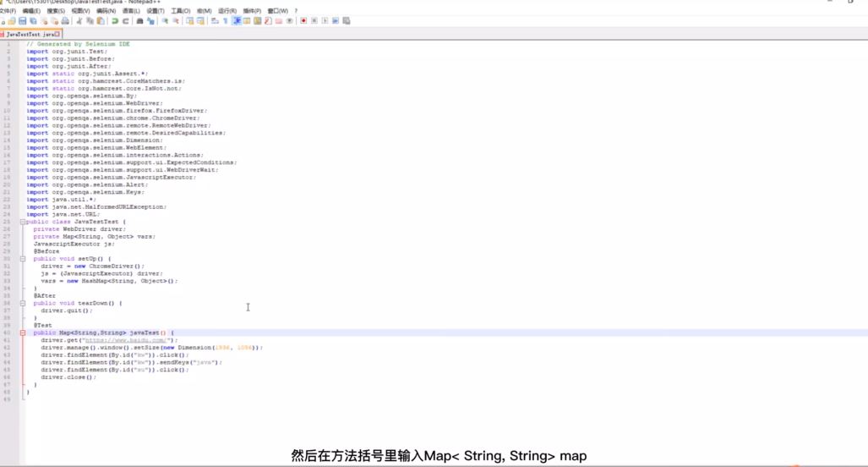Click the Print toolbar icon
Image resolution: width=868 pixels, height=467 pixels.
pyautogui.click(x=65, y=21)
